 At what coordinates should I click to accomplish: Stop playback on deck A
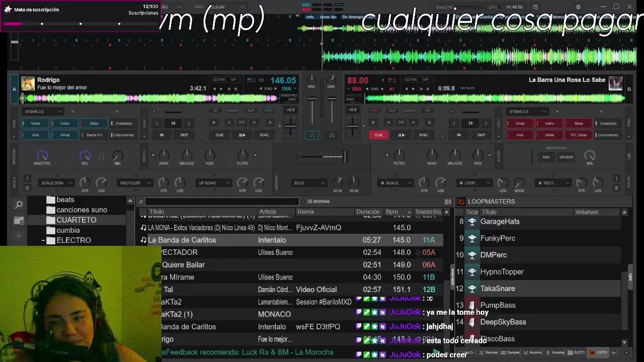[x=214, y=122]
